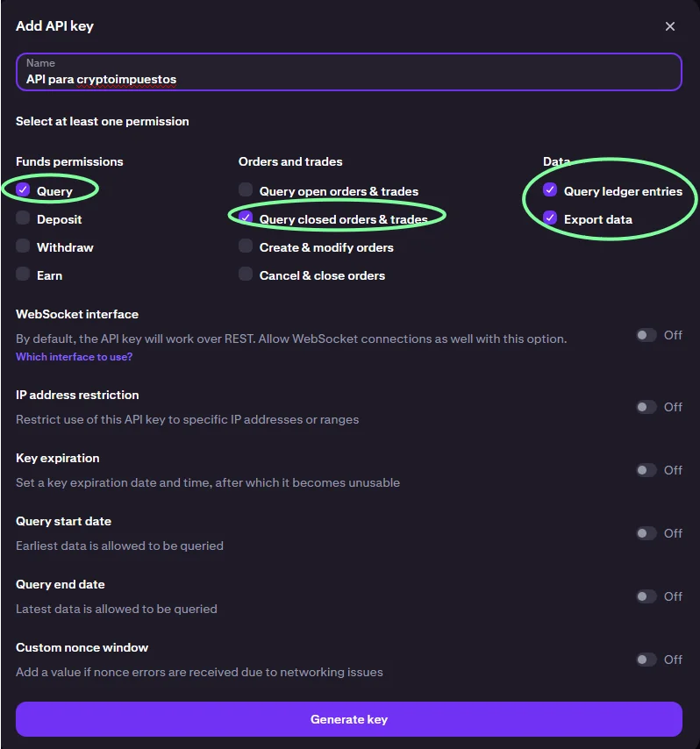Turn on Custom nonce window
700x749 pixels.
click(x=646, y=660)
